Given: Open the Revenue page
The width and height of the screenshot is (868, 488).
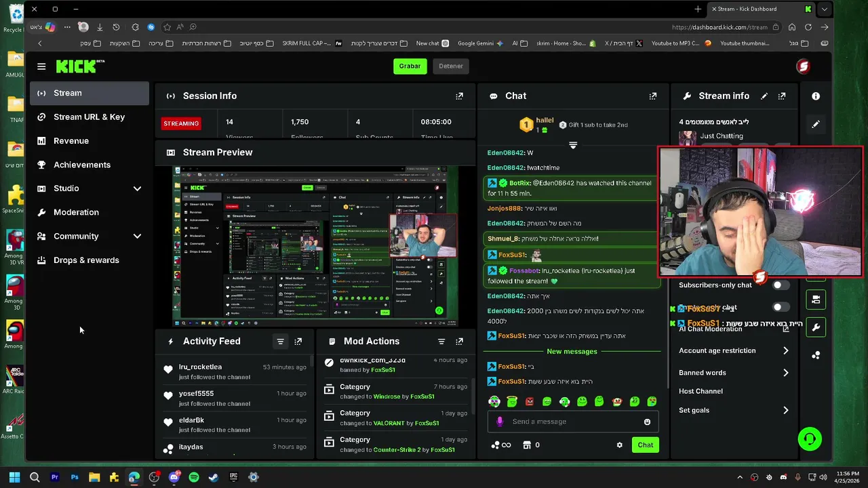Looking at the screenshot, I should pos(90,141).
